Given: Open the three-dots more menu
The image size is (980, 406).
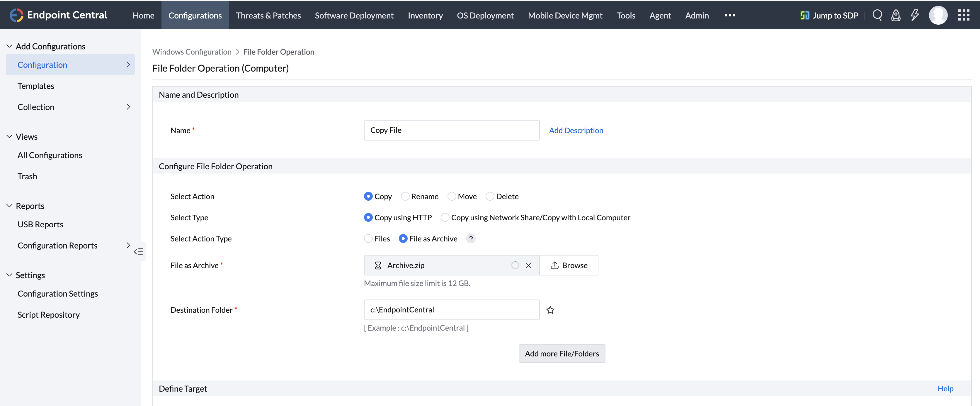Looking at the screenshot, I should 729,15.
